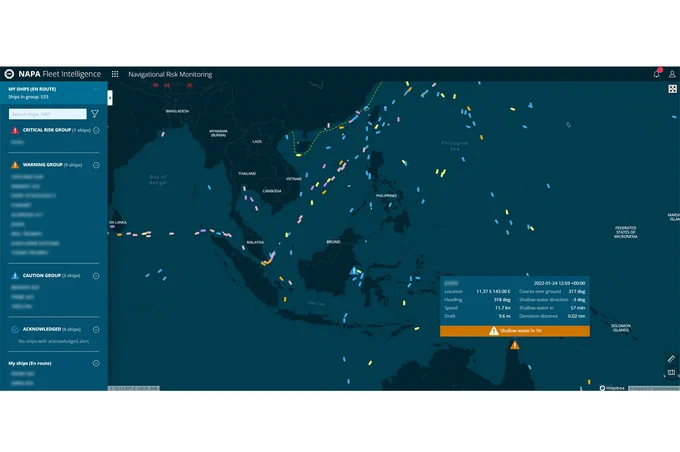Click the Navigational Risk Monitoring title

point(170,74)
